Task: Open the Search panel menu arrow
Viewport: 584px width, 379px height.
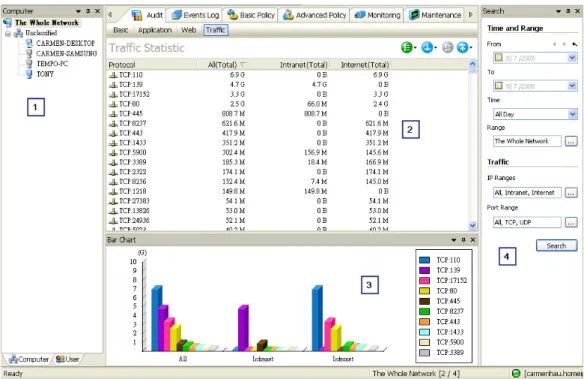Action: (558, 11)
